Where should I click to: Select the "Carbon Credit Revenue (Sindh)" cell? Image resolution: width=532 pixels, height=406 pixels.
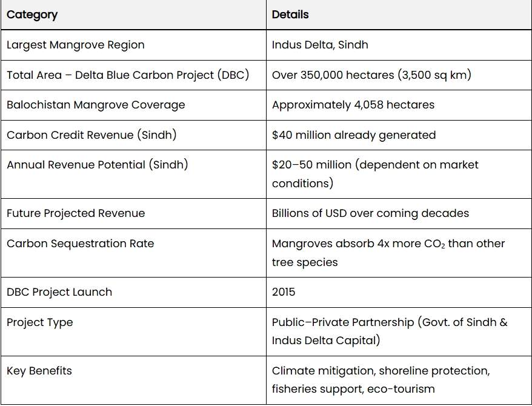(x=91, y=135)
